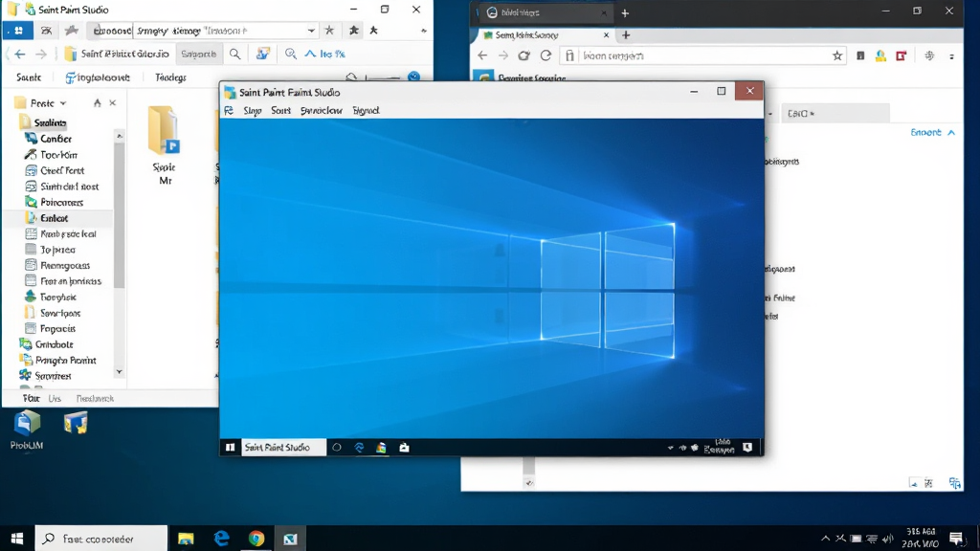Click the inner Start button in the canvas taskbar

230,448
